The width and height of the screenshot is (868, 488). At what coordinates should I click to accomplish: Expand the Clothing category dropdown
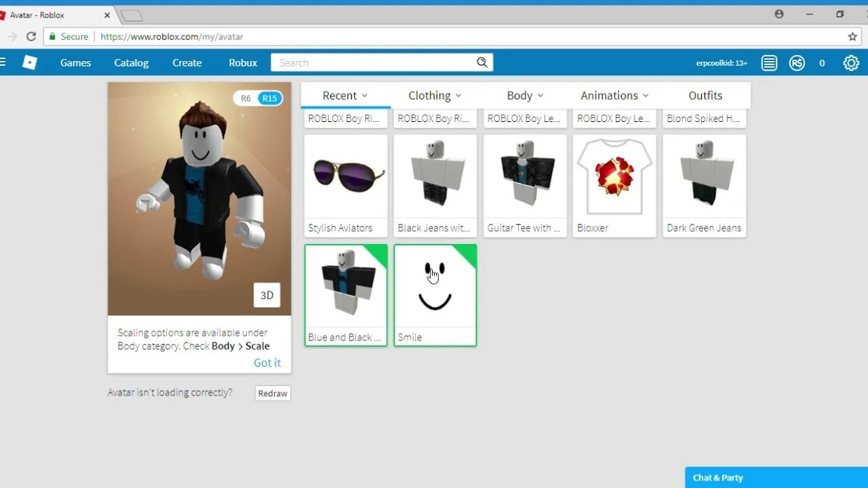(x=435, y=96)
